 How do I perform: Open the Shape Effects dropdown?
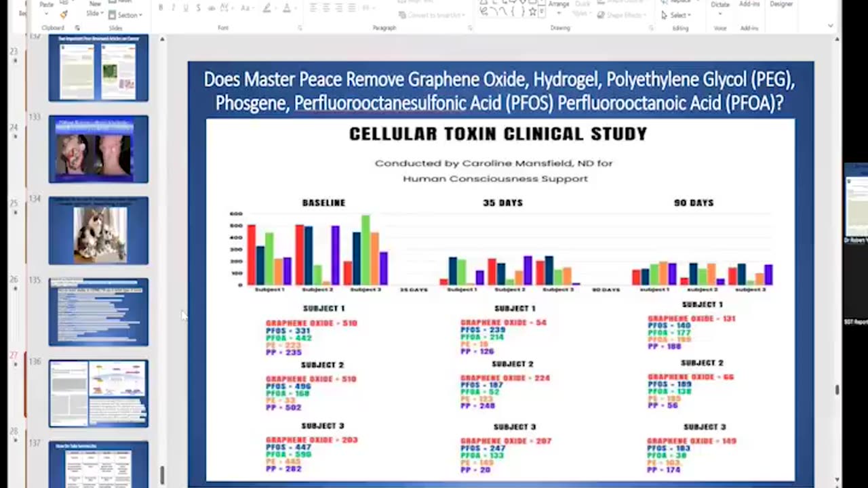tap(622, 15)
